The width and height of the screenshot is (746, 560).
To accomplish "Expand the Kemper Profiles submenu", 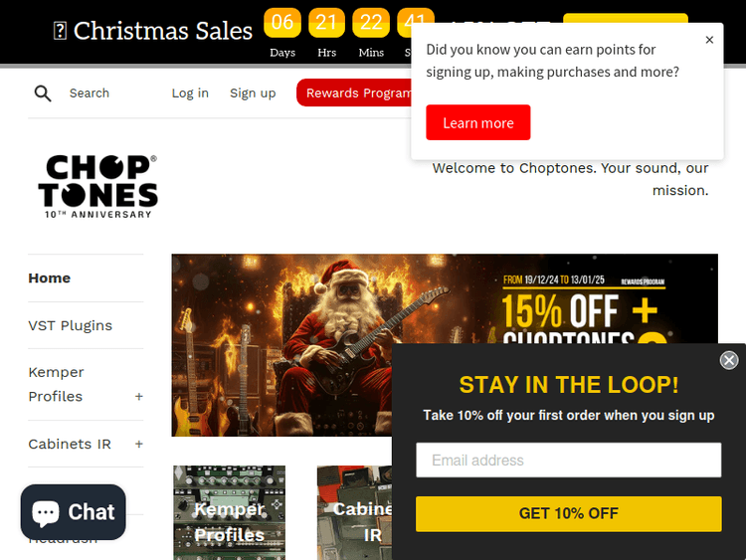I will pyautogui.click(x=138, y=396).
